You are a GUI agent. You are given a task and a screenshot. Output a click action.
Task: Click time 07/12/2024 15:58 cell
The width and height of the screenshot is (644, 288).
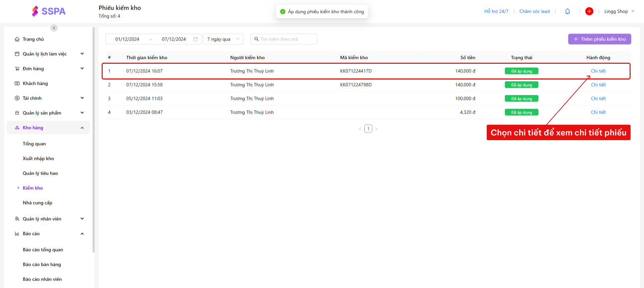pos(144,85)
